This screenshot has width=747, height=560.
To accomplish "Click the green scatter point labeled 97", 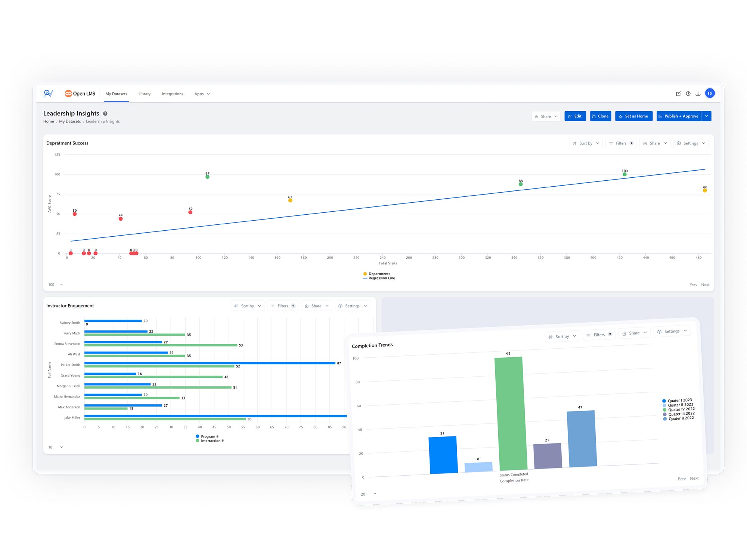I will coord(207,177).
